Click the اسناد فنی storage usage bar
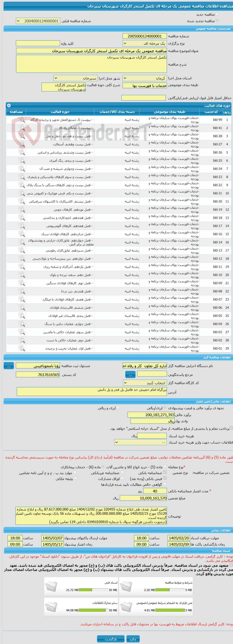Screen dimensions: 233x644 [93, 590]
